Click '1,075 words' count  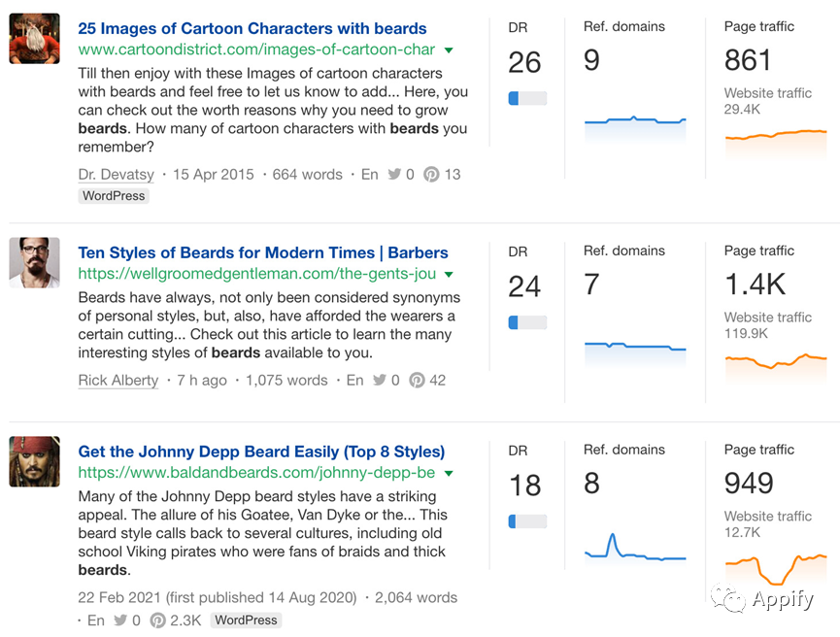pos(286,381)
